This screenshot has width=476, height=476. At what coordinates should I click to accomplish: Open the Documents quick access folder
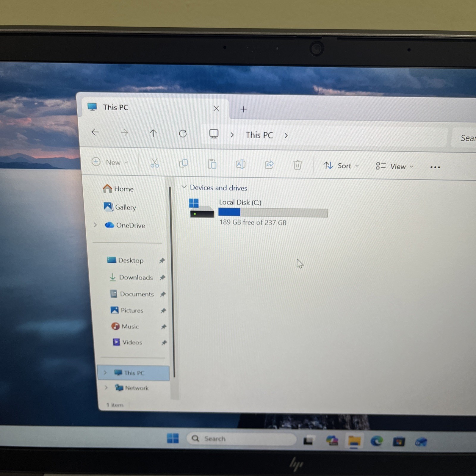pyautogui.click(x=132, y=294)
